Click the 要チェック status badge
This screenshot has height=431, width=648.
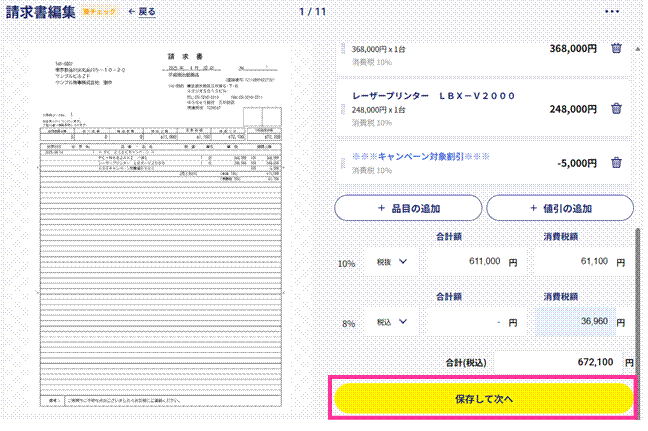tap(100, 12)
